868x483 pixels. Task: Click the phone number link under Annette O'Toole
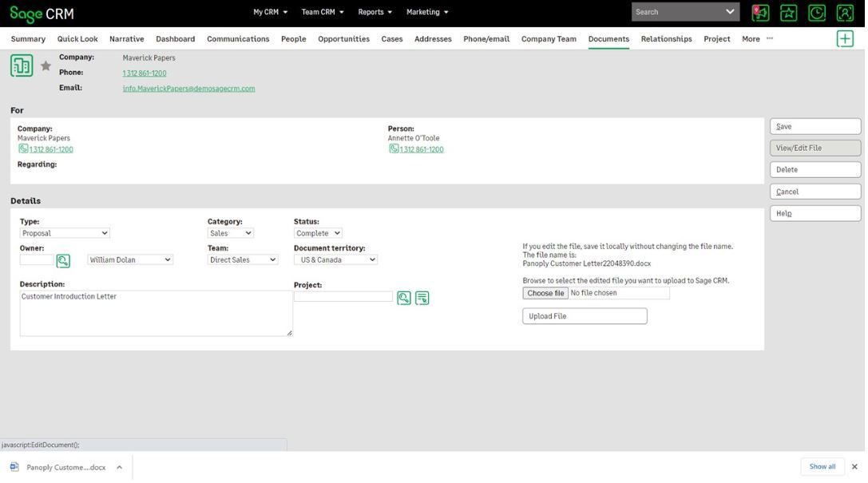pos(422,149)
